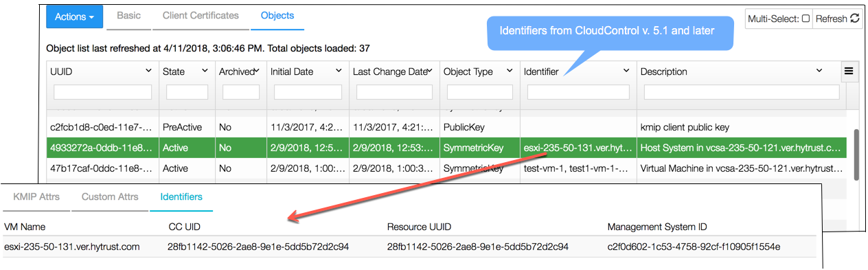
Task: Expand the Description column menu arrow
Action: (x=819, y=71)
